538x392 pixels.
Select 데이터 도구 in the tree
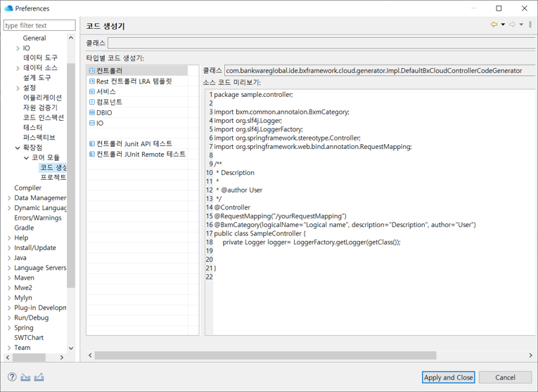40,58
